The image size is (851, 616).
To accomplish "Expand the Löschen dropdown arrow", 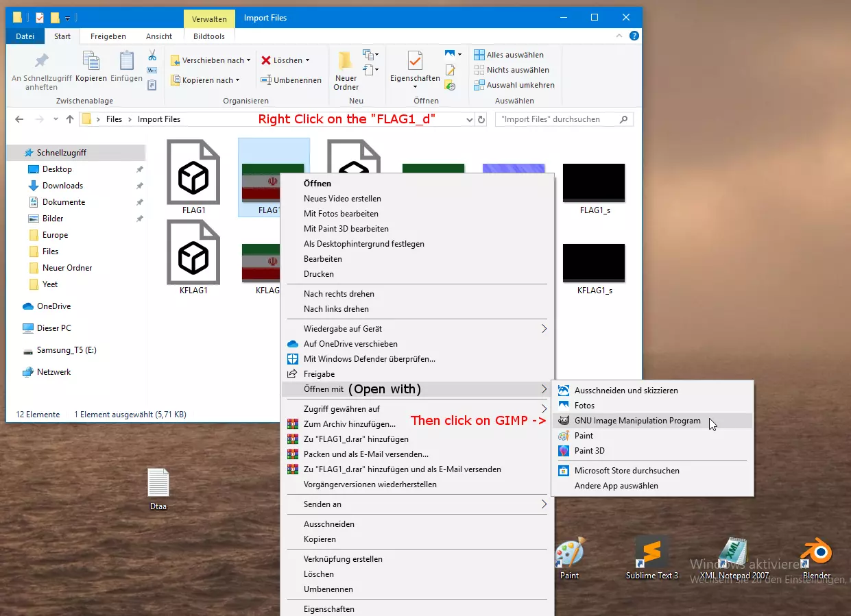I will 307,60.
